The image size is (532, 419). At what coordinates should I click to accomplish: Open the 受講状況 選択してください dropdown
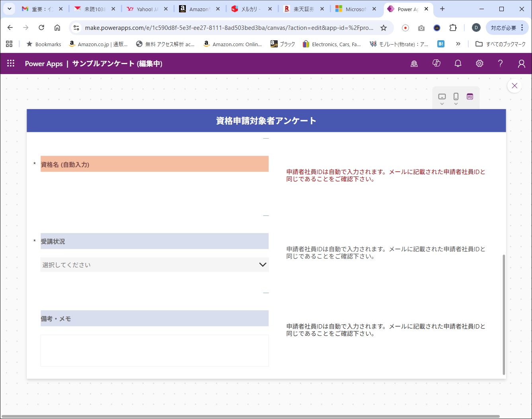click(x=154, y=264)
